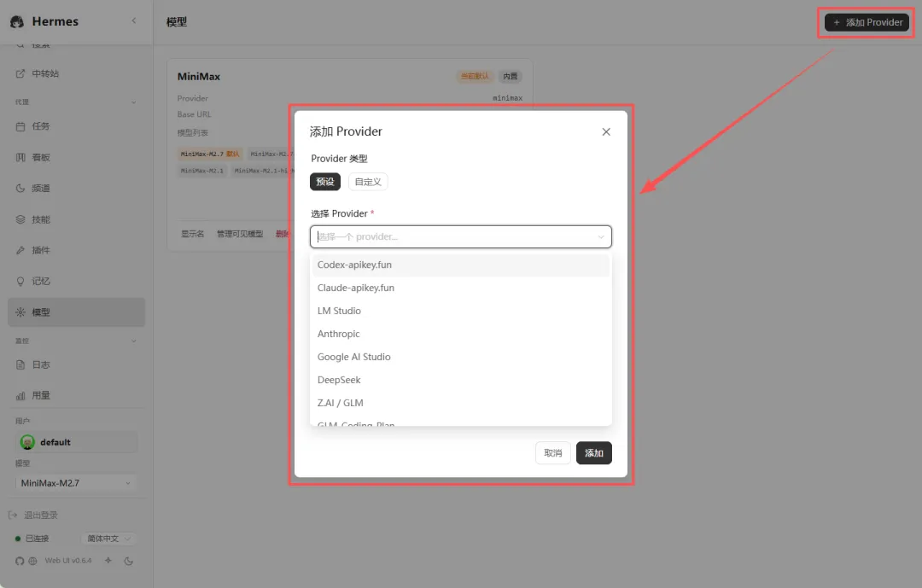The image size is (922, 588).
Task: Select the default user profile row
Action: tap(77, 442)
